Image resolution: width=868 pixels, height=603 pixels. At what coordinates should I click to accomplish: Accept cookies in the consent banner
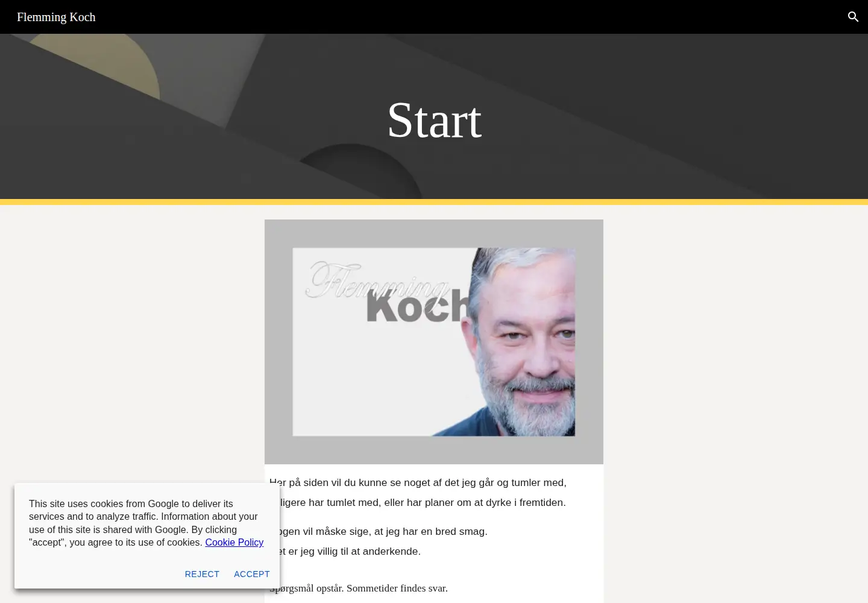[251, 574]
